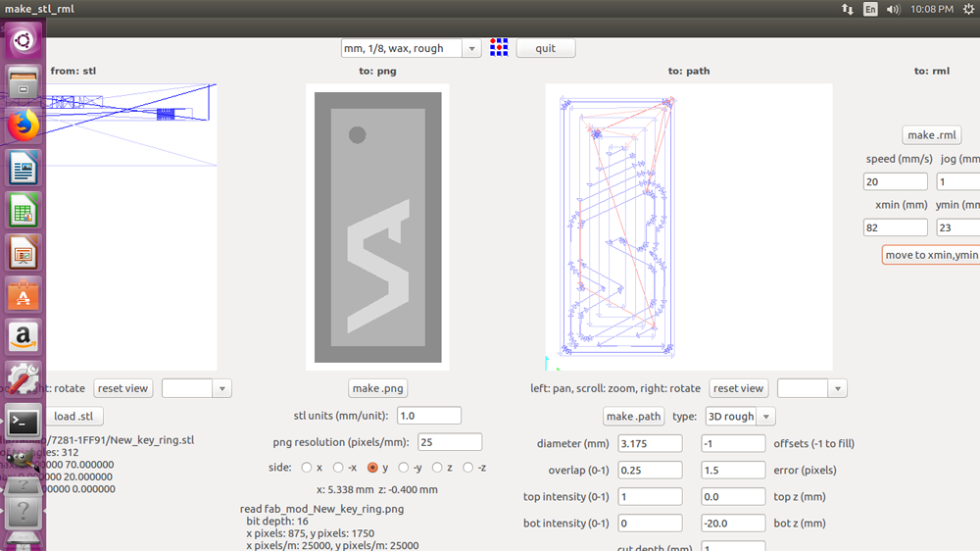Click the New_key_ring.stl file path text
This screenshot has height=551, width=980.
point(122,440)
